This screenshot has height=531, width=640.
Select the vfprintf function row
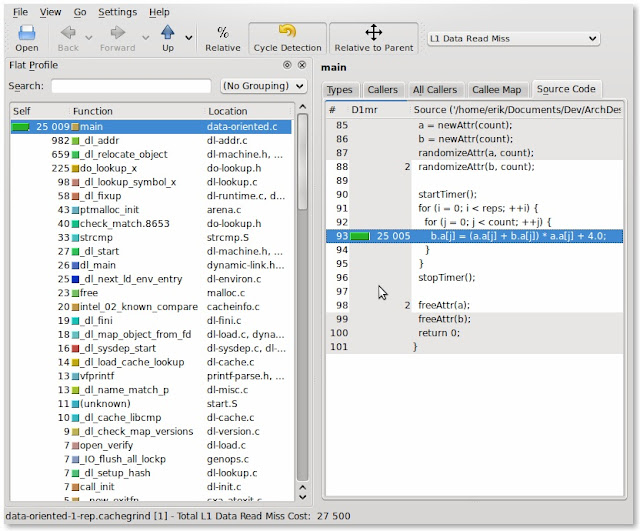pos(151,376)
